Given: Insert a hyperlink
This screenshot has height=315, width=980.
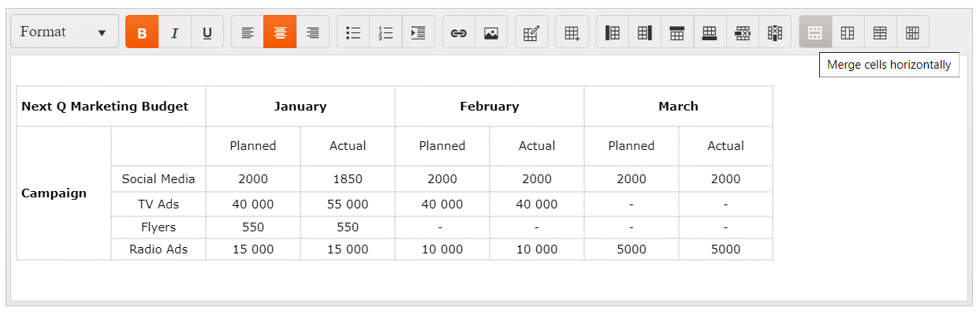Looking at the screenshot, I should tap(459, 32).
